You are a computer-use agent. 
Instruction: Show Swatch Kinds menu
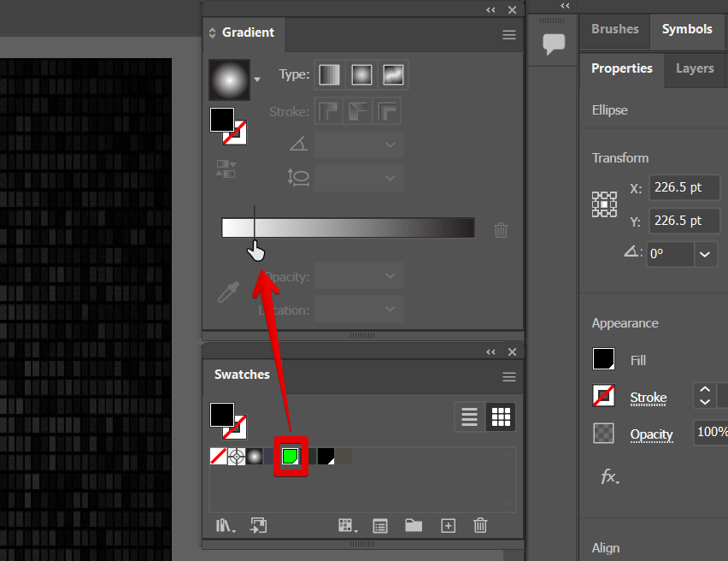(x=348, y=526)
